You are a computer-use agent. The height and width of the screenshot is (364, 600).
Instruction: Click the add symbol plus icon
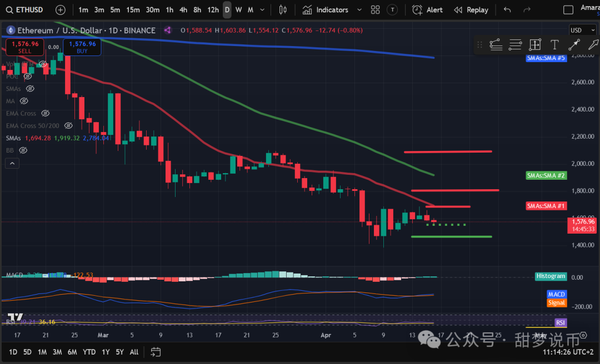tap(61, 10)
